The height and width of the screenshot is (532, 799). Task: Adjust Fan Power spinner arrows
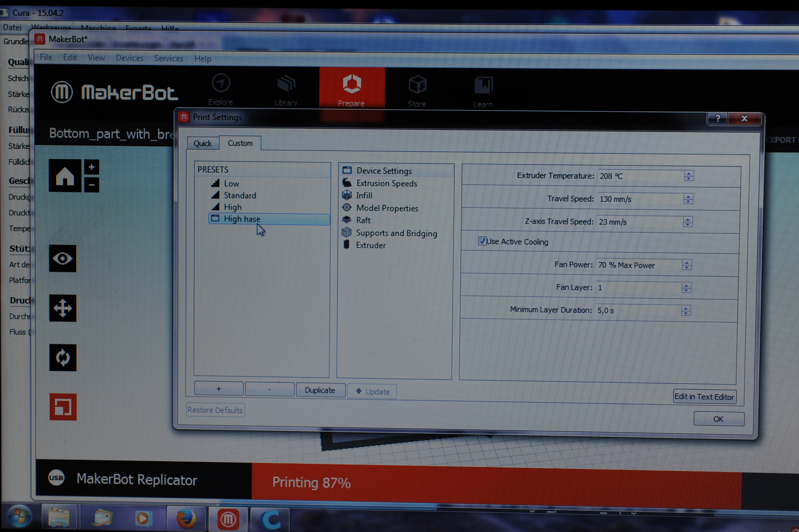[x=687, y=265]
